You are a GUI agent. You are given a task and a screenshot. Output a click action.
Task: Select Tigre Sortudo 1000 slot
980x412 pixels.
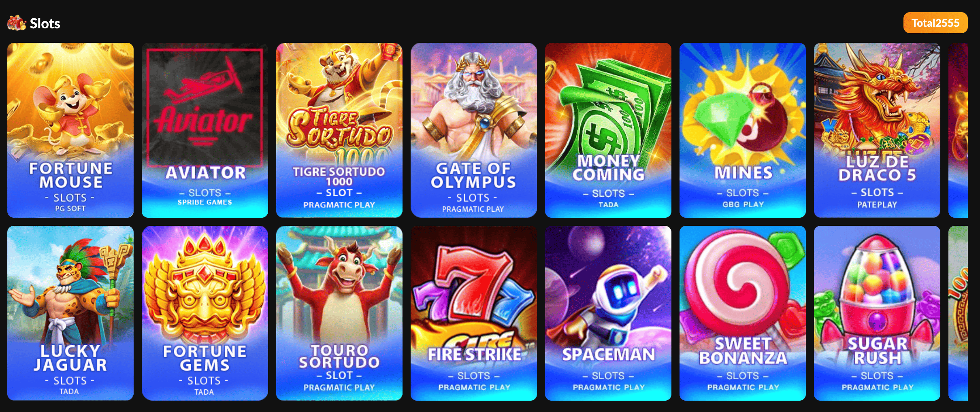pyautogui.click(x=339, y=130)
